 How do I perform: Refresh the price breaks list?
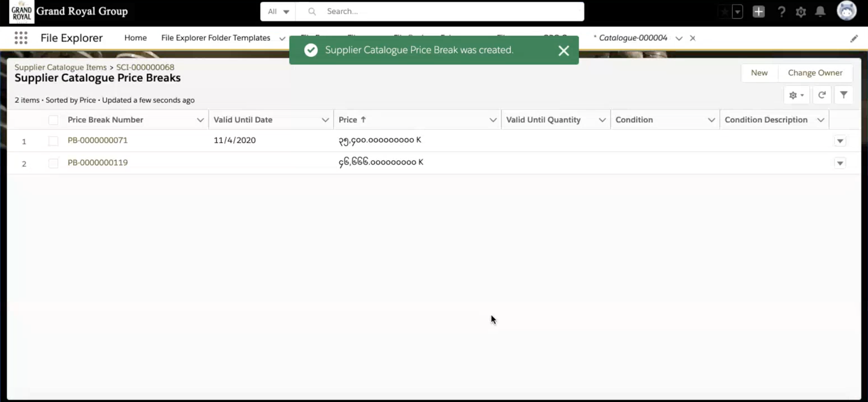pos(822,95)
